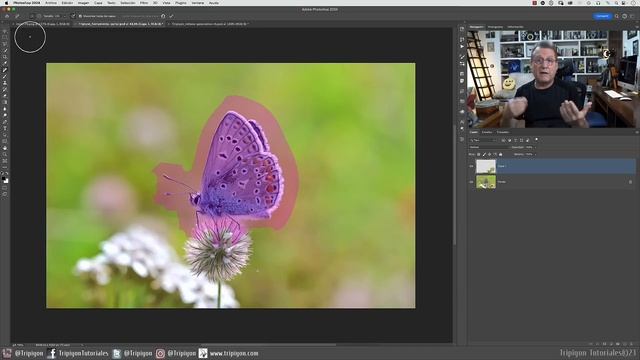
Task: Toggle lock all padlock
Action: 500,154
